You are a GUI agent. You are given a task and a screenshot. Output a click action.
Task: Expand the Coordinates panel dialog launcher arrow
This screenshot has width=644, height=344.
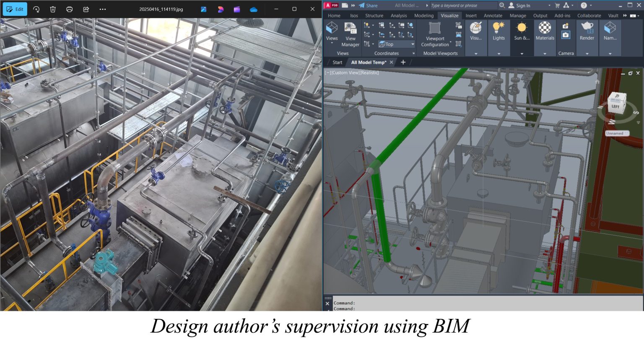click(x=413, y=54)
